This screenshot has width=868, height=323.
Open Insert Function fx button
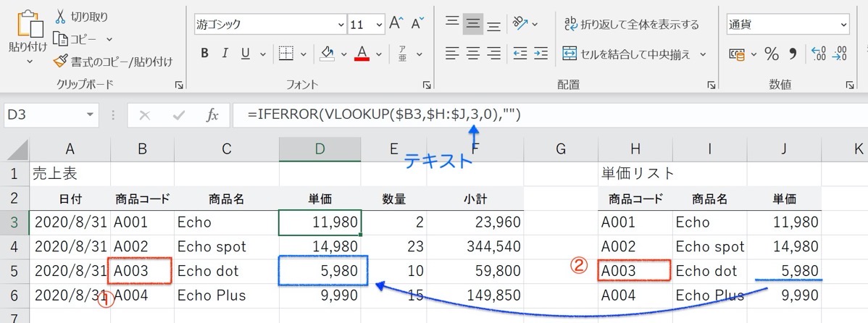[212, 115]
